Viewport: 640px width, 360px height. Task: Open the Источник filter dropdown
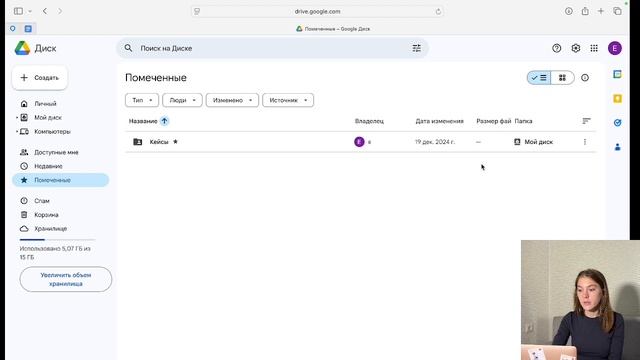click(x=288, y=100)
